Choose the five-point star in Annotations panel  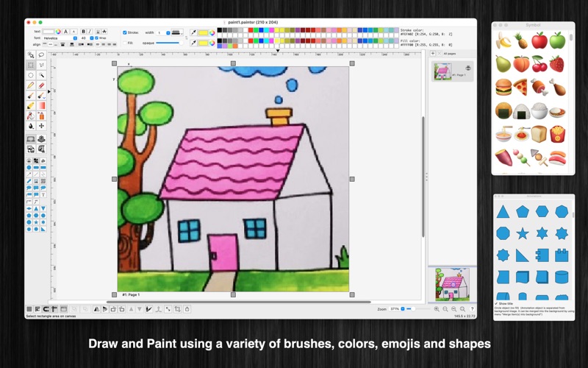(523, 233)
